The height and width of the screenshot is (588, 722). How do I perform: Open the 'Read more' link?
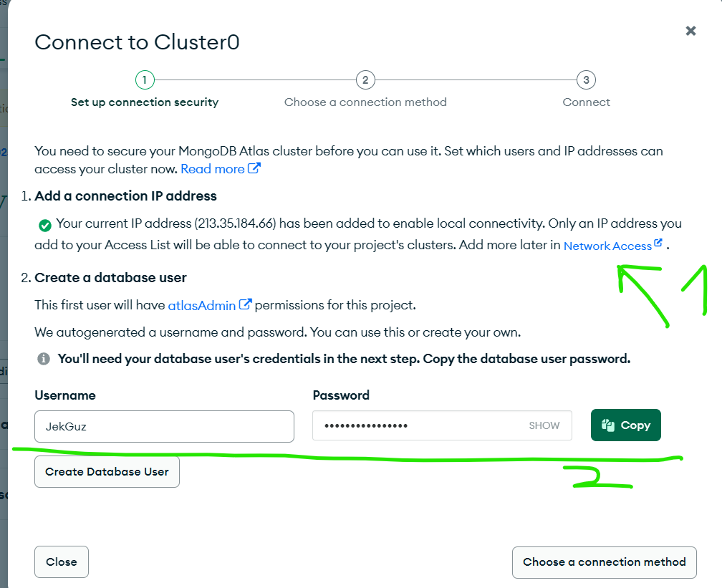tap(212, 169)
